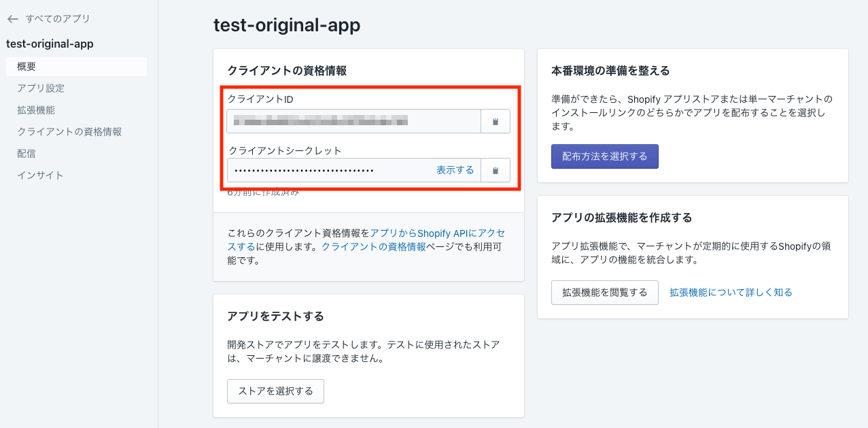
Task: Copy the クライアントID using the clipboard icon
Action: pyautogui.click(x=496, y=121)
